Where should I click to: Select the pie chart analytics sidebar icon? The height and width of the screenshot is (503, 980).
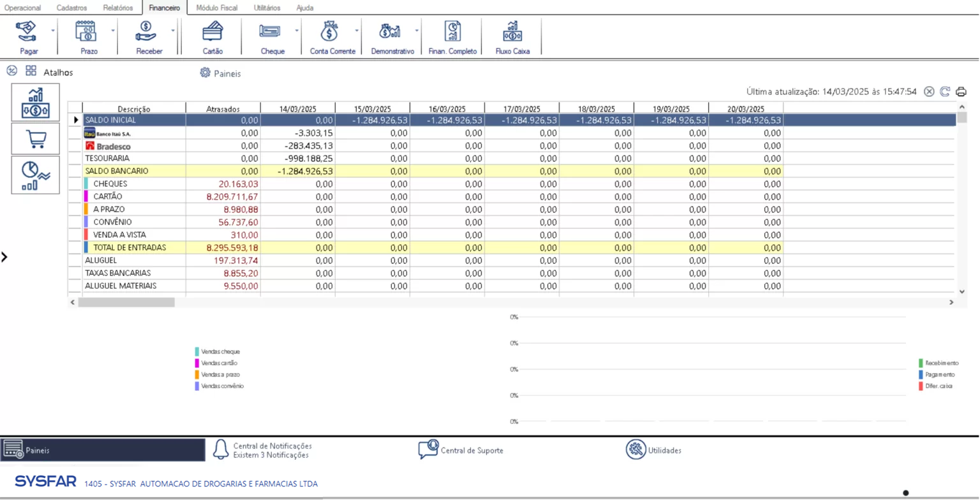(x=36, y=175)
